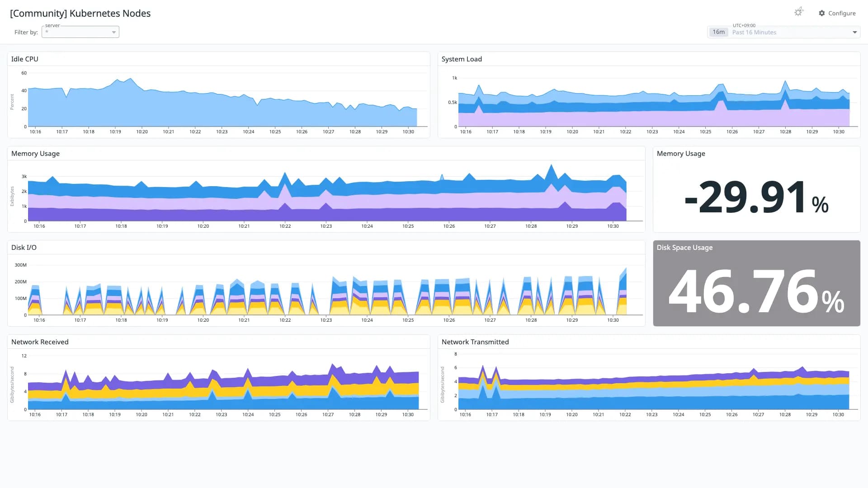Click the Memory Usage graph title
The image size is (868, 488).
35,154
